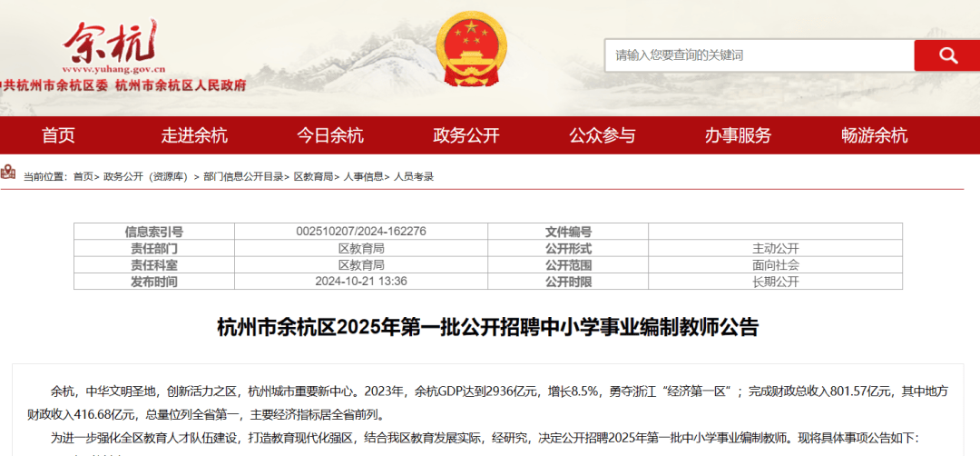Click the national emblem image
The width and height of the screenshot is (980, 456).
[x=471, y=51]
